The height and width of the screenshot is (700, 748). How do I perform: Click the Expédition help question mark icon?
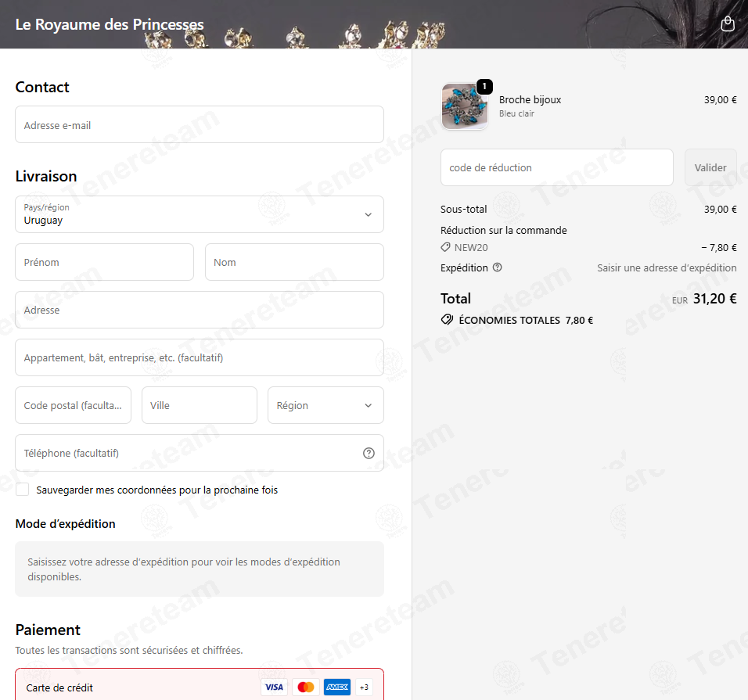[497, 267]
